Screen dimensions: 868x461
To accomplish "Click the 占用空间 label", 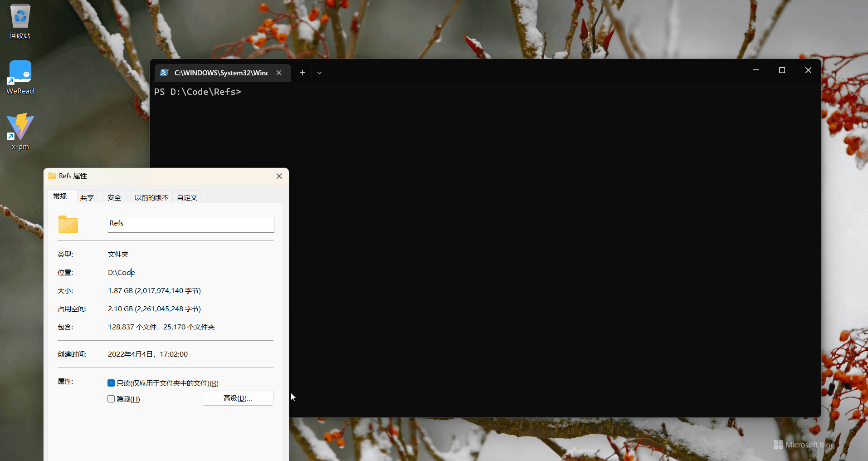I will tap(72, 309).
